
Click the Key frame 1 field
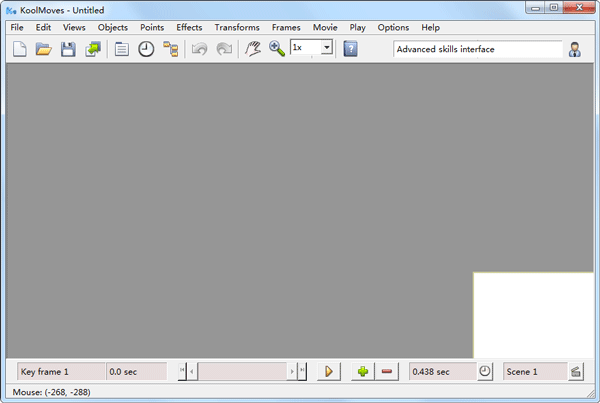61,372
